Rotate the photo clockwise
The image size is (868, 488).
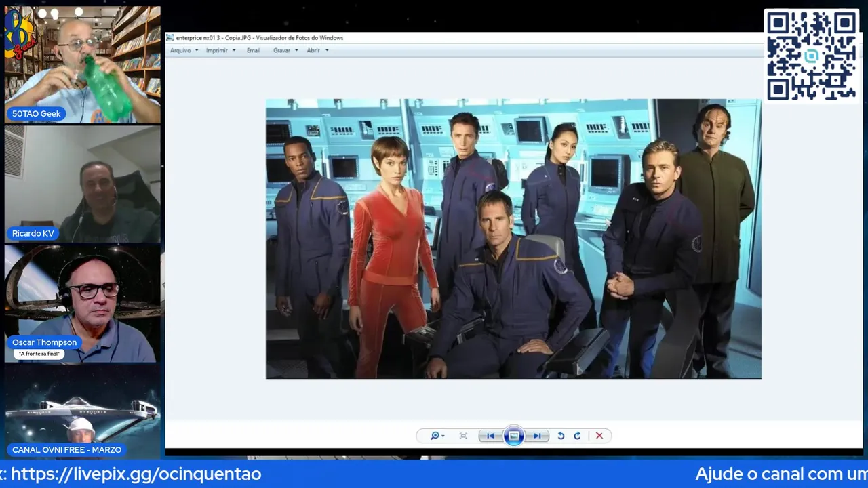click(577, 436)
